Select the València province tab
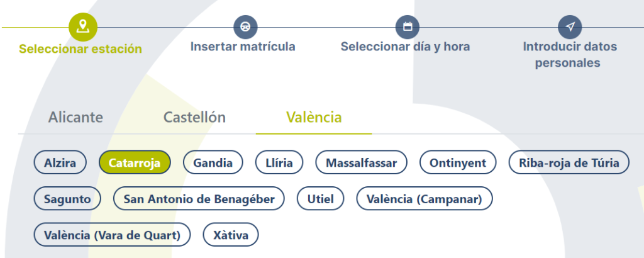The image size is (644, 258). (x=314, y=117)
